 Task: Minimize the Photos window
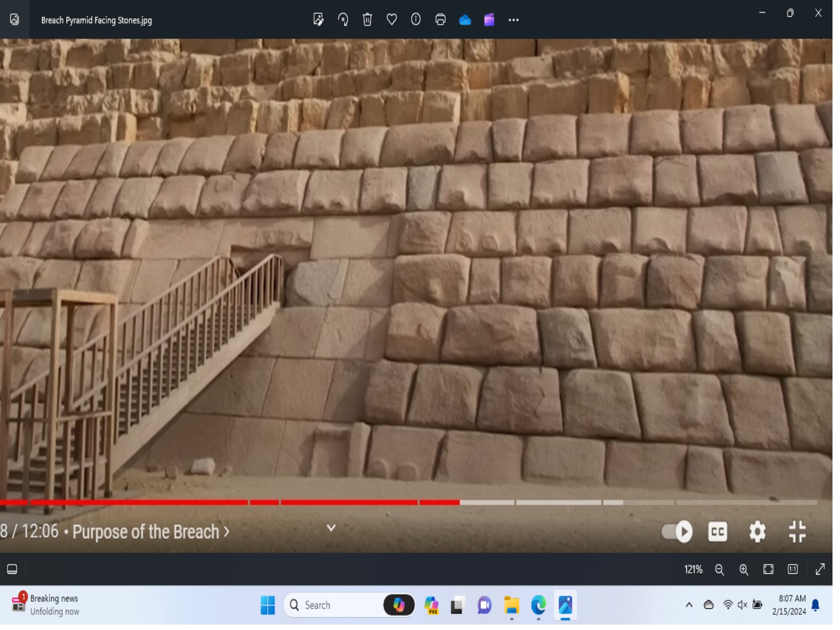point(769,13)
